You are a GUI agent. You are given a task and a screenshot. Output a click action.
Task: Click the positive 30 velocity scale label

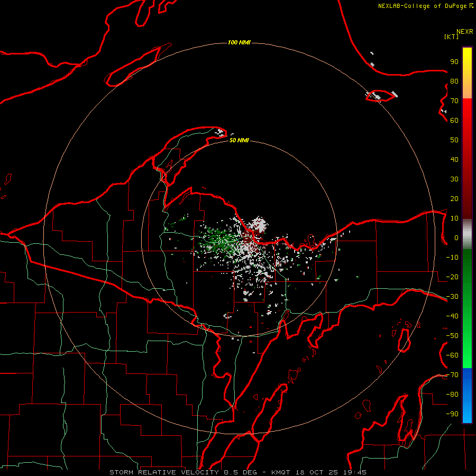point(454,179)
